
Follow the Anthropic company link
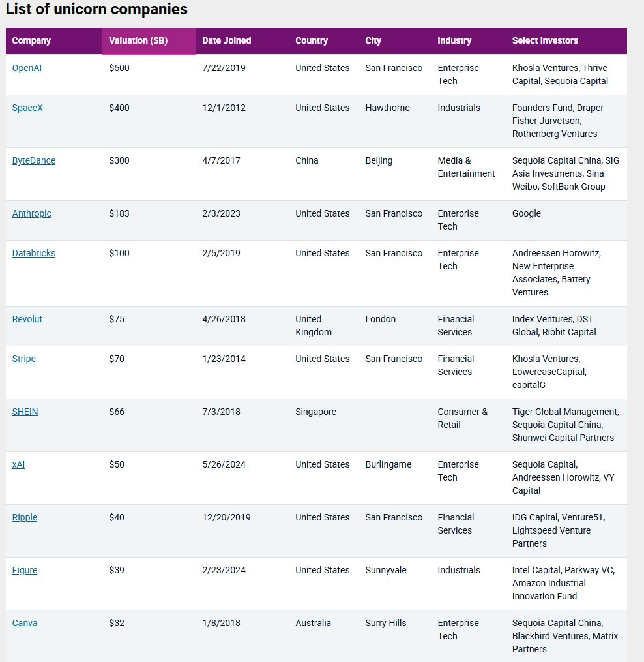pyautogui.click(x=31, y=213)
